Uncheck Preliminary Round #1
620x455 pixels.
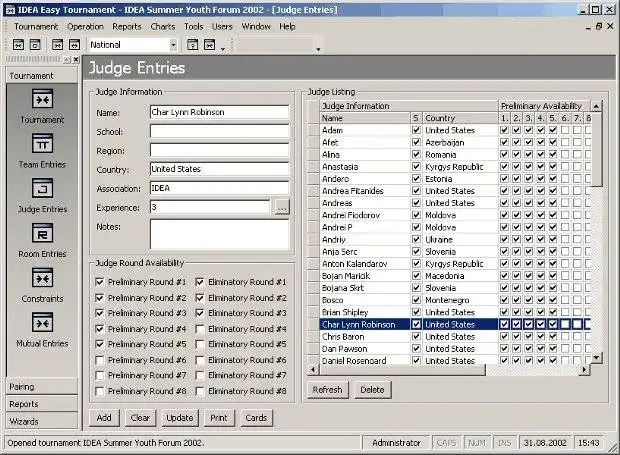[100, 282]
